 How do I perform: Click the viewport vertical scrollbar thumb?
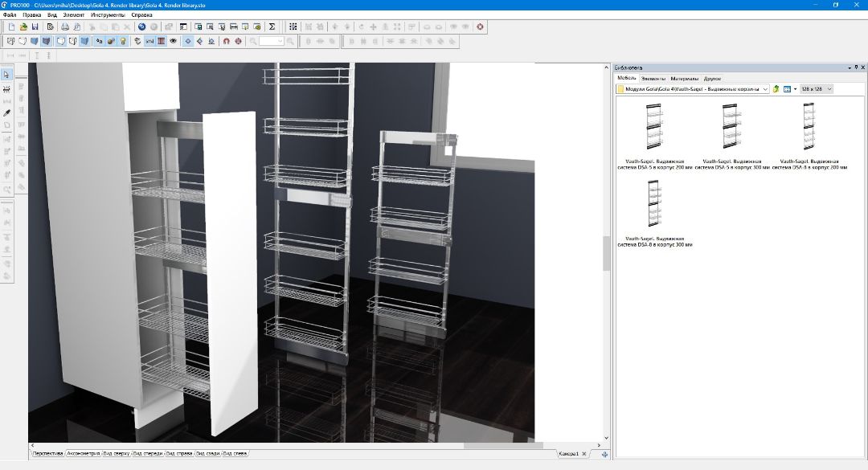[x=607, y=253]
